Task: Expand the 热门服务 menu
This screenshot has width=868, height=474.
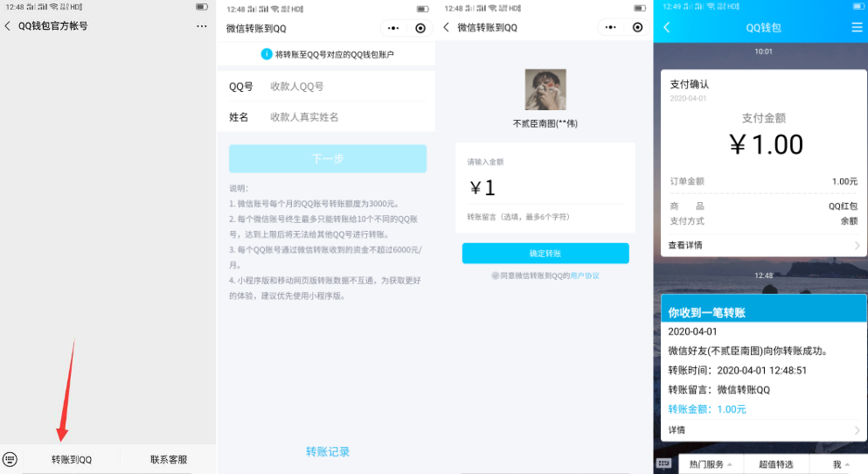Action: (711, 464)
